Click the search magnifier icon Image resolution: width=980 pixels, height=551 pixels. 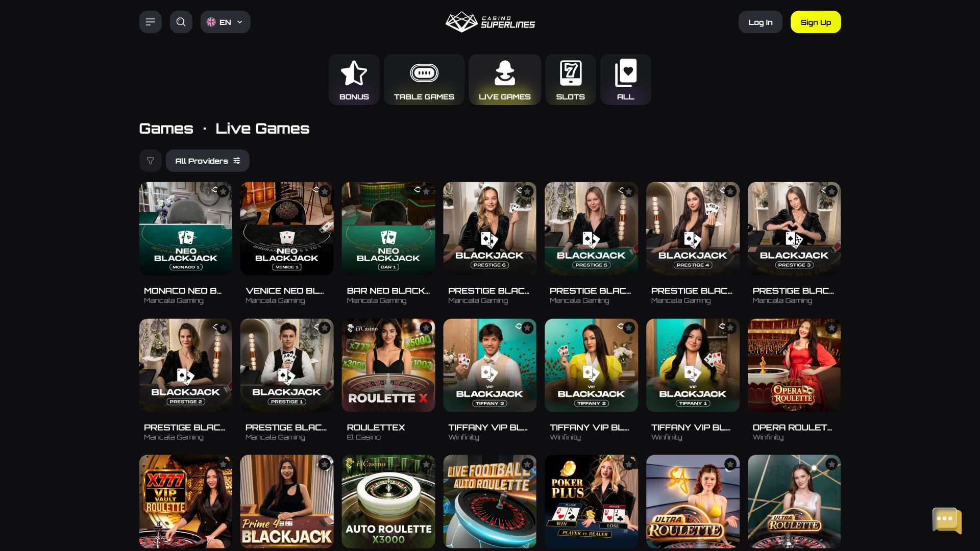pos(181,22)
